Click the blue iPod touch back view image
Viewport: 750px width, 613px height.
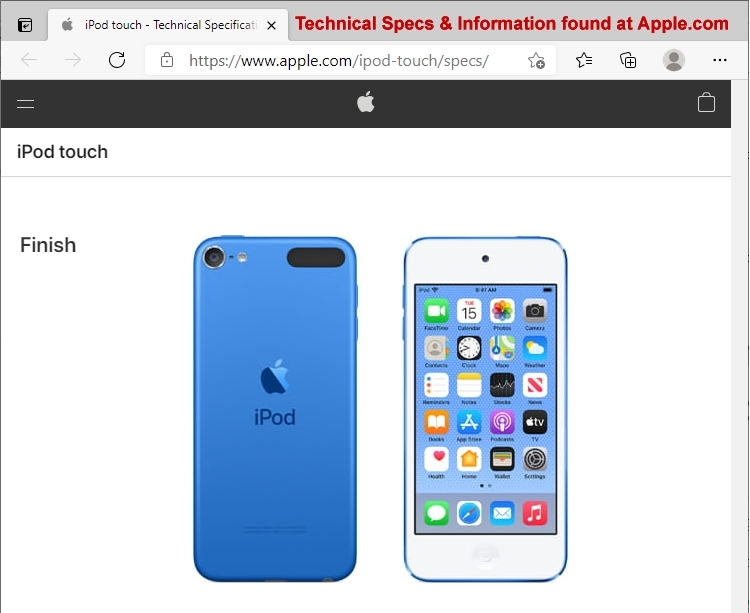pyautogui.click(x=275, y=409)
